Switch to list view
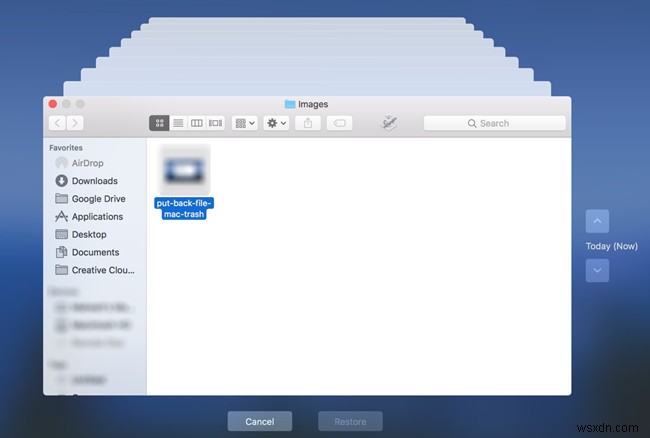Viewport: 650px width, 438px height. pos(178,123)
